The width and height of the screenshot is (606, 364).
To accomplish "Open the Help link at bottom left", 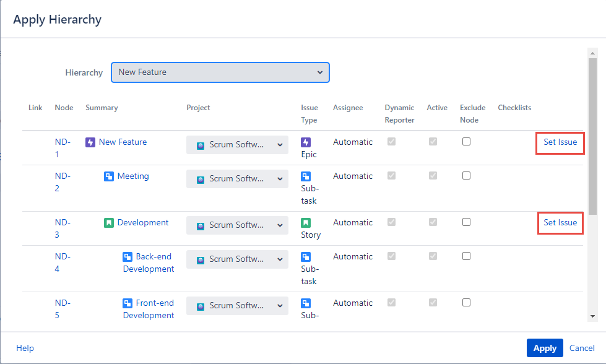I will pyautogui.click(x=25, y=348).
